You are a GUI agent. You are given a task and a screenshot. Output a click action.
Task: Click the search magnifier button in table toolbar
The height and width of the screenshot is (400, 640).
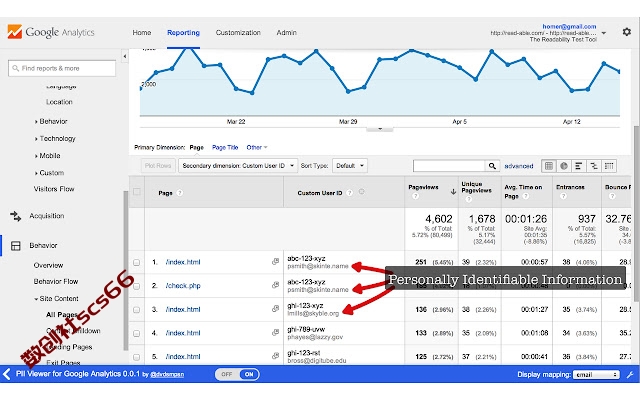point(492,166)
